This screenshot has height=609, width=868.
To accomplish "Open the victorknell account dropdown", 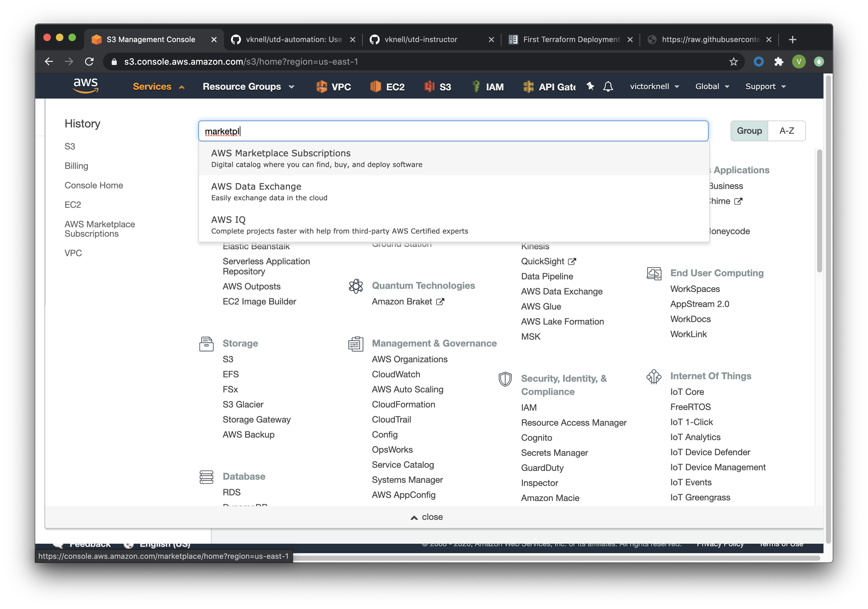I will (654, 87).
